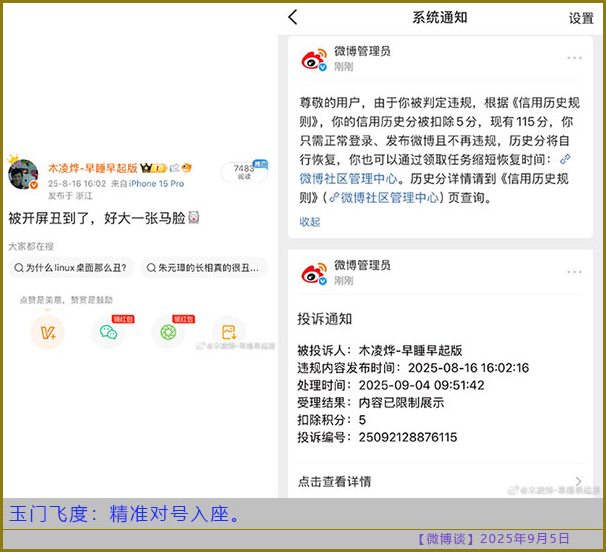Screen dimensions: 606x552
Task: Select 发布于 浙江 location text
Action: (70, 196)
